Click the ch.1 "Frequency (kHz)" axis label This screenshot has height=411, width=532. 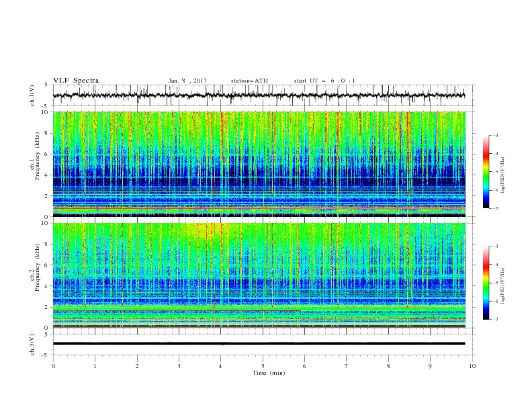coord(38,155)
